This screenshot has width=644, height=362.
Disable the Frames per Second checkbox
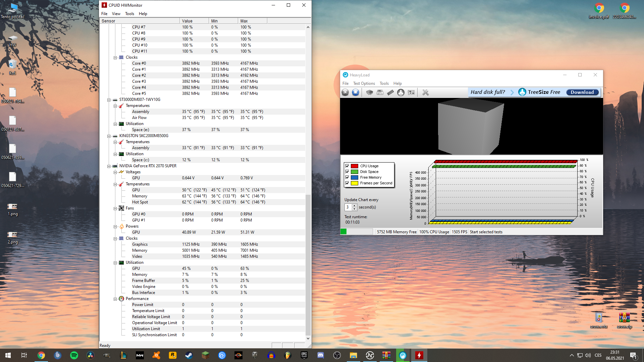tap(347, 183)
